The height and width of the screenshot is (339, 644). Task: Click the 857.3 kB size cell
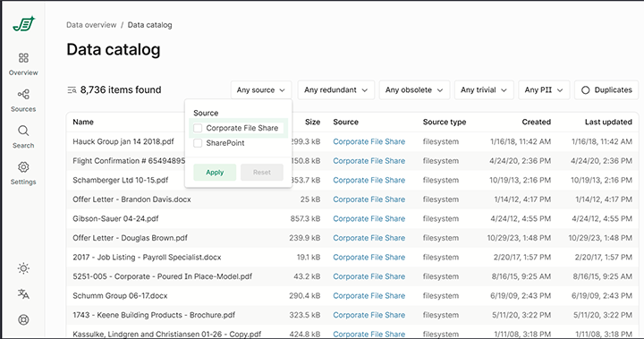pyautogui.click(x=305, y=219)
